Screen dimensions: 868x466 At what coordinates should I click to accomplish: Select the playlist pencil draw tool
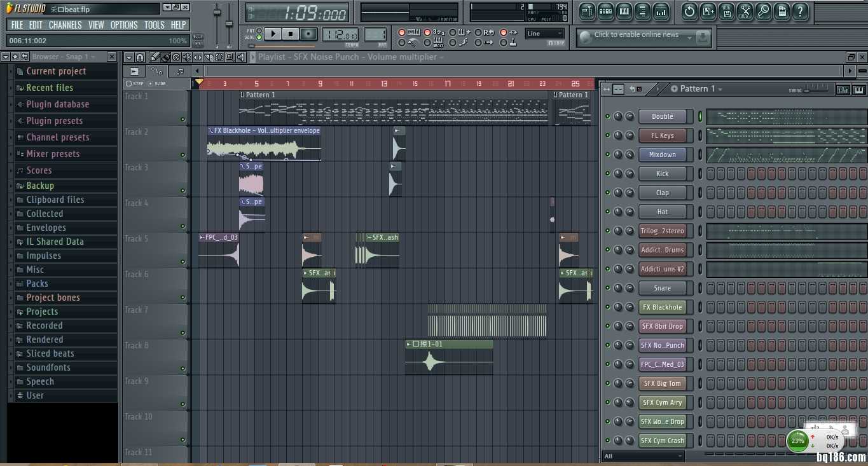click(155, 57)
